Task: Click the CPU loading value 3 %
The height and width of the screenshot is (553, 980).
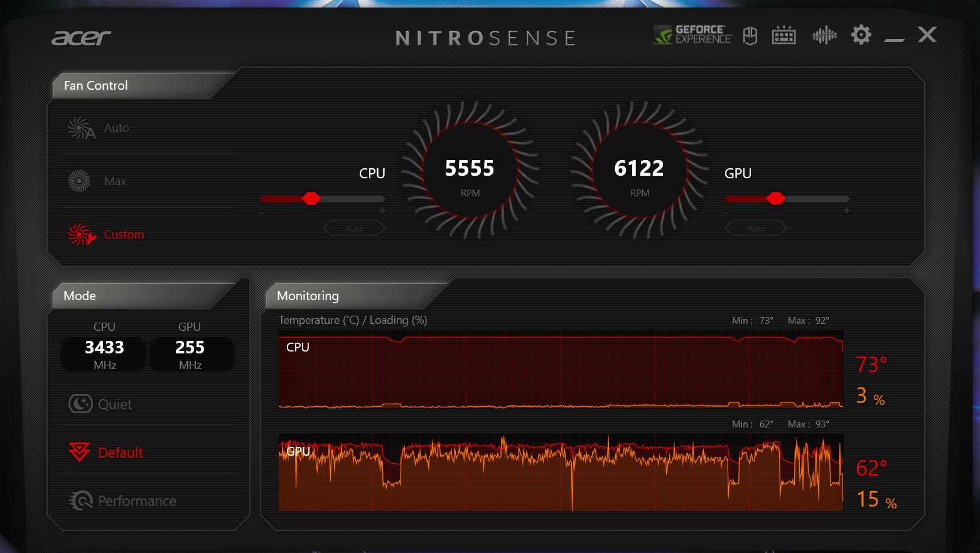Action: coord(871,396)
